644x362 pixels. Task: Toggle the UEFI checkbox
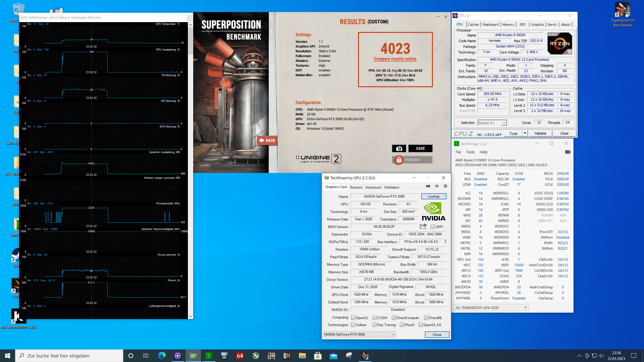pos(433,227)
